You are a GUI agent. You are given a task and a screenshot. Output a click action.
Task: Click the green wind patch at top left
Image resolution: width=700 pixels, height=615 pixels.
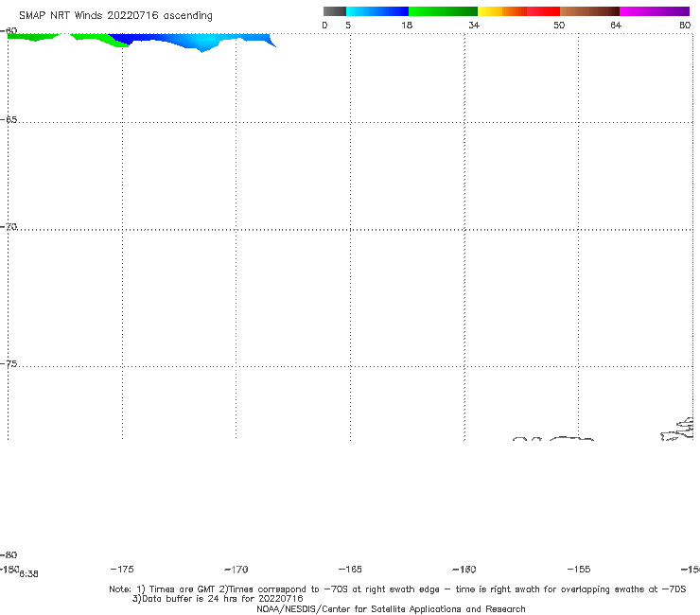[31, 37]
